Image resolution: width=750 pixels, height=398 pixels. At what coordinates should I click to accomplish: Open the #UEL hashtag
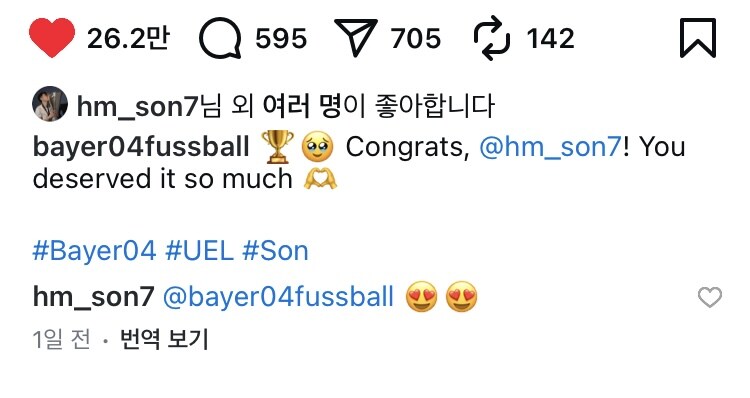pyautogui.click(x=199, y=251)
